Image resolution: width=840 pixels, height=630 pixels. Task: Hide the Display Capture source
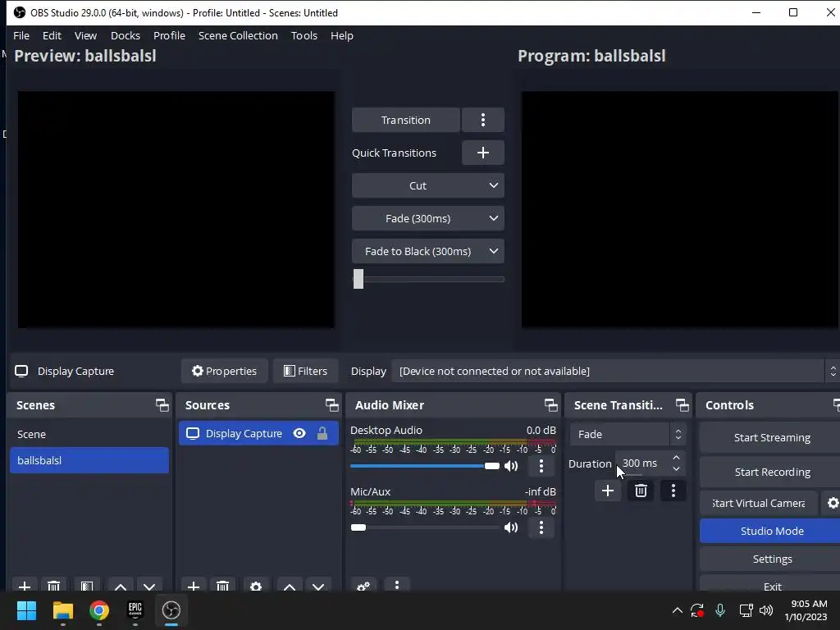coord(299,433)
